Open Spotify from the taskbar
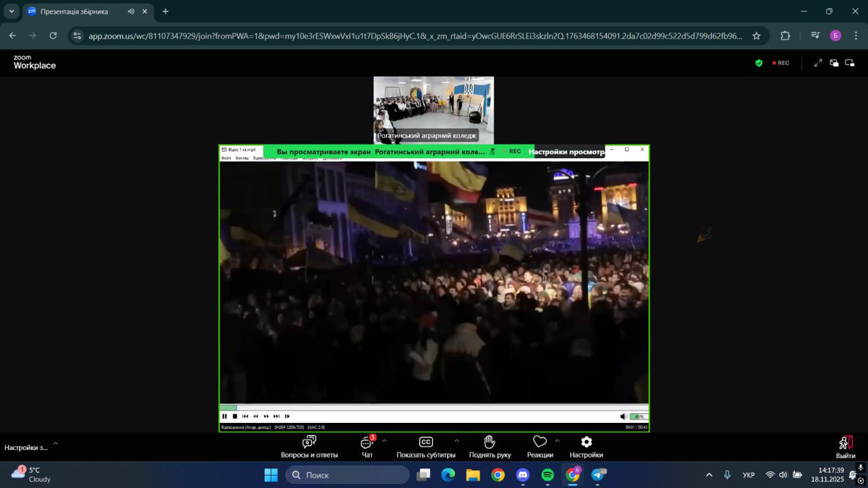 click(x=548, y=475)
